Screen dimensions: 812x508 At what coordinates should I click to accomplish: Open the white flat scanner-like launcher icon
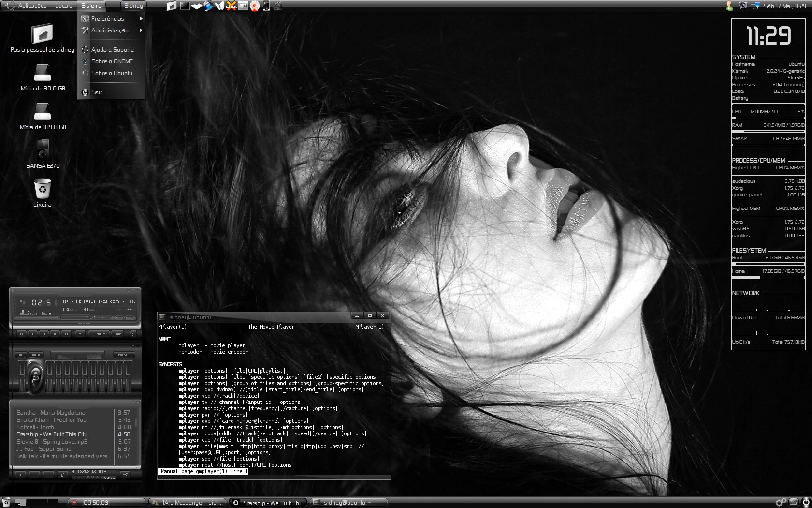tap(196, 6)
